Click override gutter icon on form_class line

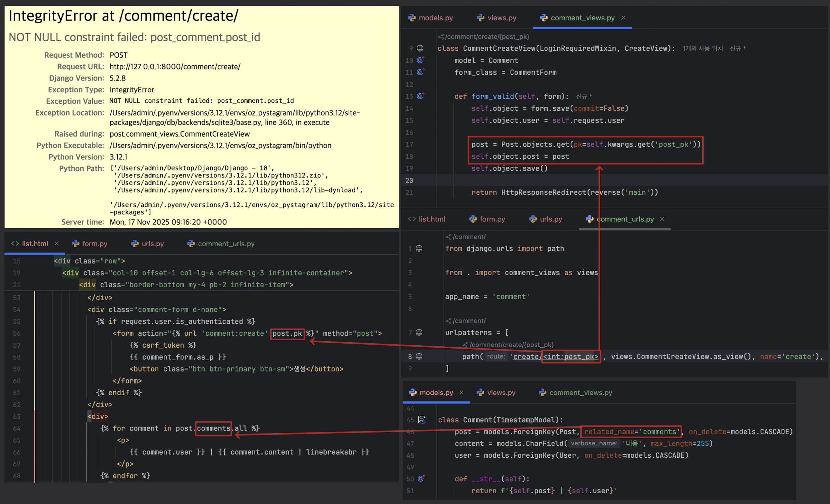pyautogui.click(x=420, y=72)
